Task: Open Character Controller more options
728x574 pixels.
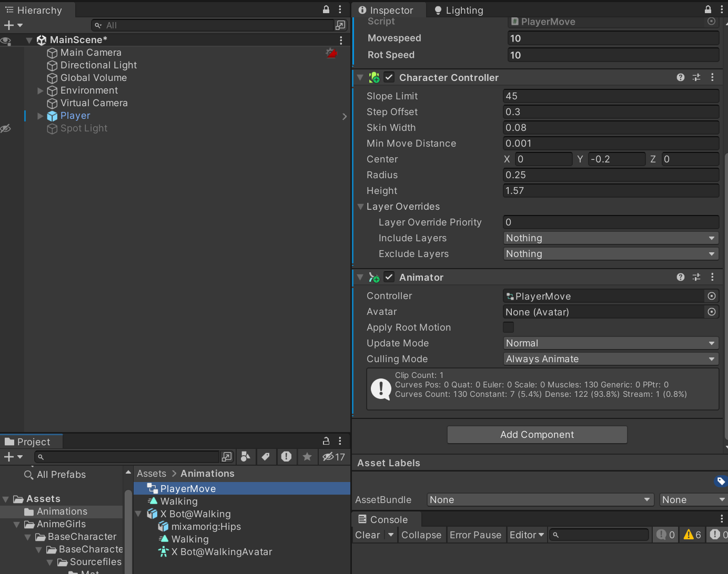Action: (713, 77)
